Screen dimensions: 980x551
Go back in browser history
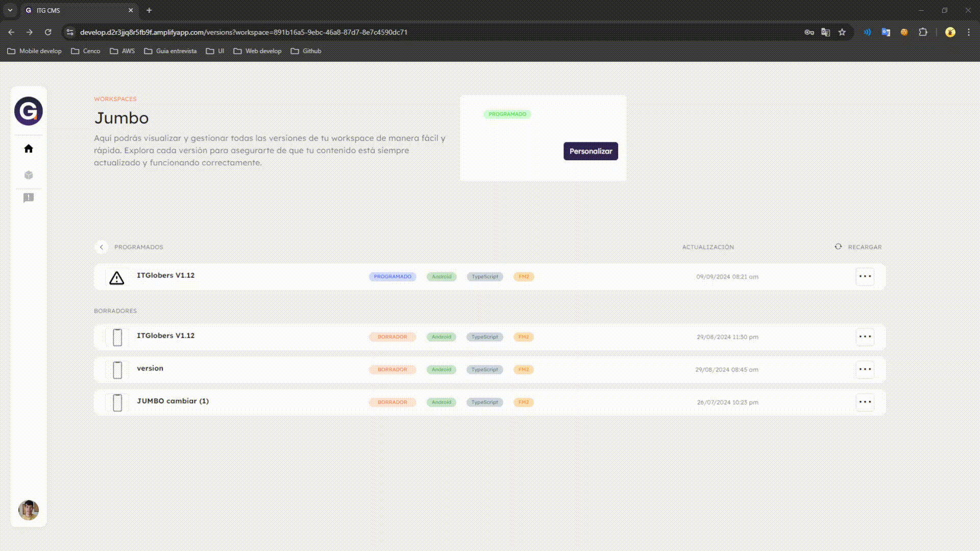point(11,32)
